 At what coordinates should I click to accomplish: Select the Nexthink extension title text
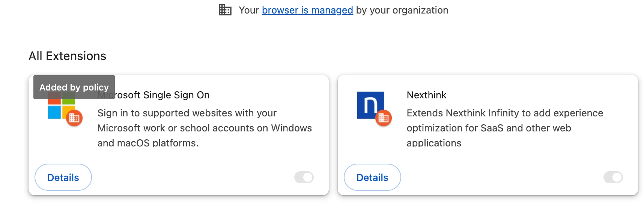click(427, 95)
